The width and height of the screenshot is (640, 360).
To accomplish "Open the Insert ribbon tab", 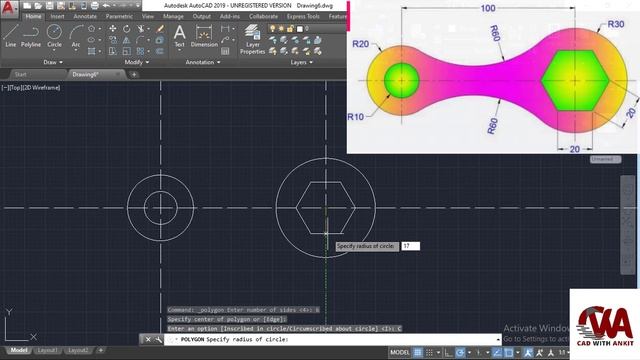I will coord(58,16).
